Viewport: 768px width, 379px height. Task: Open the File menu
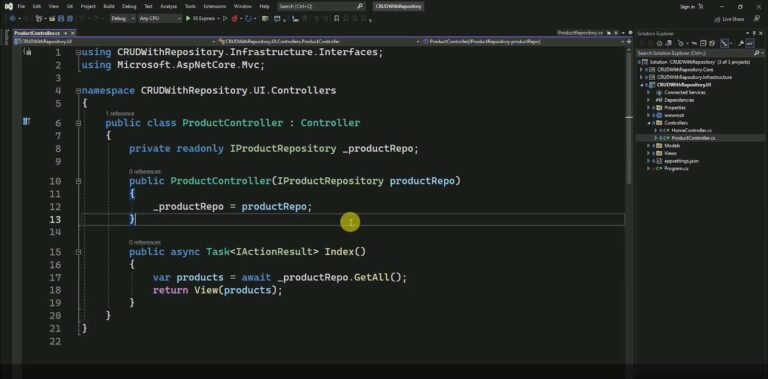point(21,7)
